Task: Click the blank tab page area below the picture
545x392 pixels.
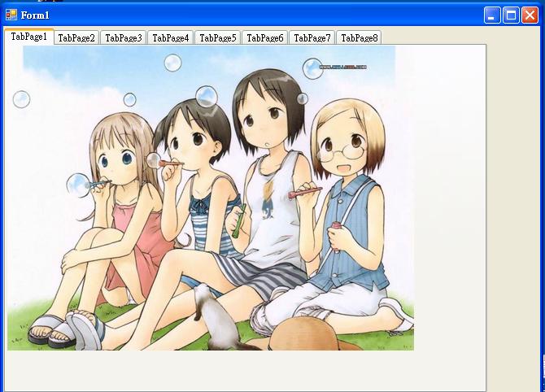Action: [244, 371]
